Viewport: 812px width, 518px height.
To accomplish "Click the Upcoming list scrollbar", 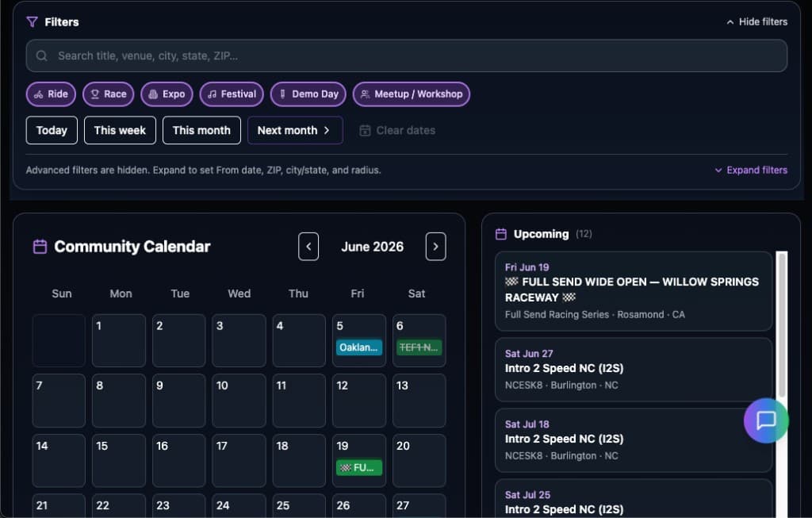I will coord(781,324).
